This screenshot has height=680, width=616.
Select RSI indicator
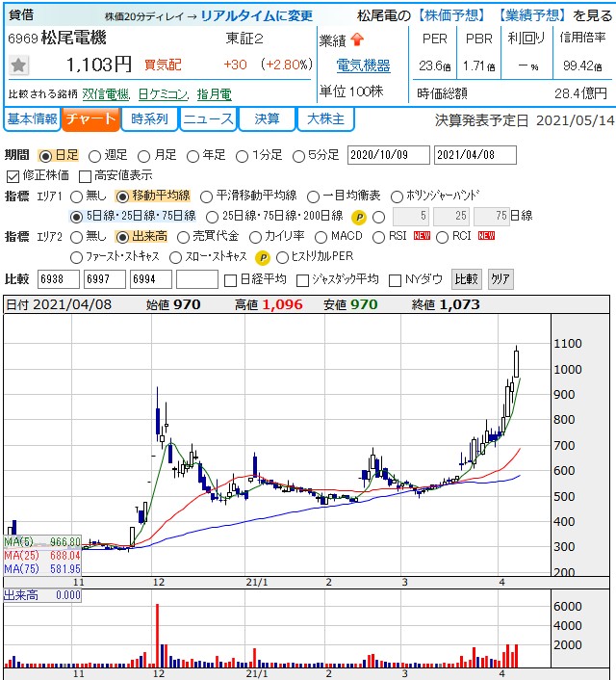point(378,237)
